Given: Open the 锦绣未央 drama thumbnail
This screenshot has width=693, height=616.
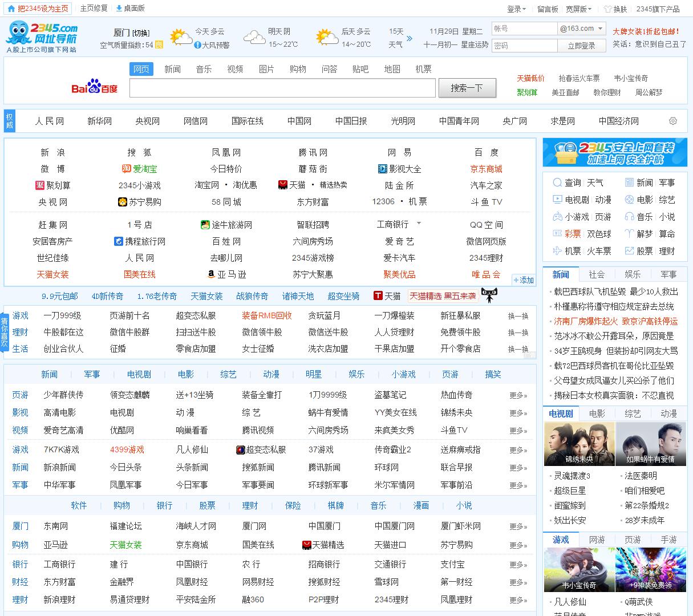Looking at the screenshot, I should coord(579,444).
